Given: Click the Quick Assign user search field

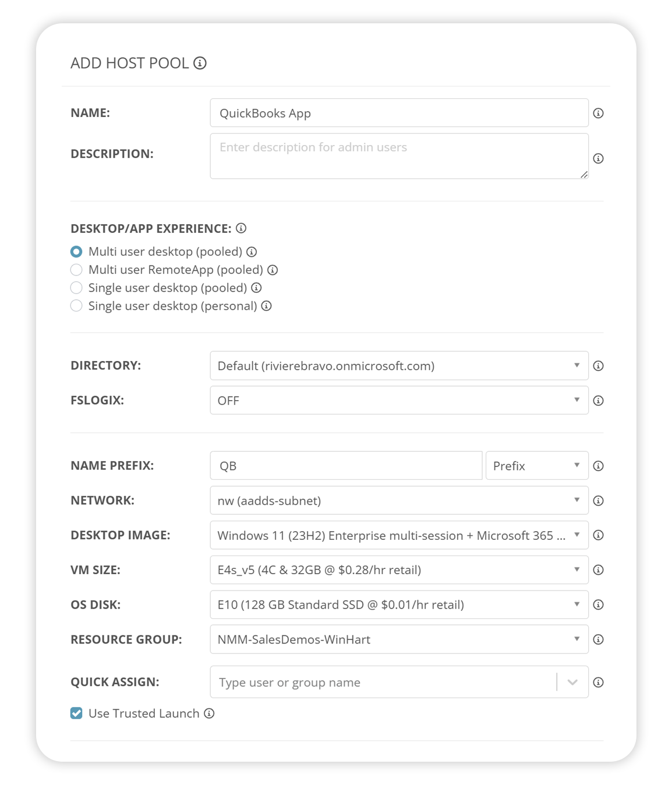Looking at the screenshot, I should [x=383, y=683].
